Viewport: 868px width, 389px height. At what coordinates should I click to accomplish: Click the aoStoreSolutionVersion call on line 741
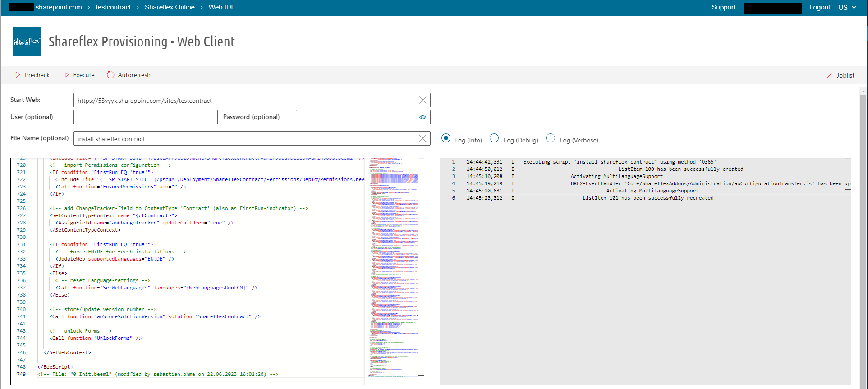155,316
